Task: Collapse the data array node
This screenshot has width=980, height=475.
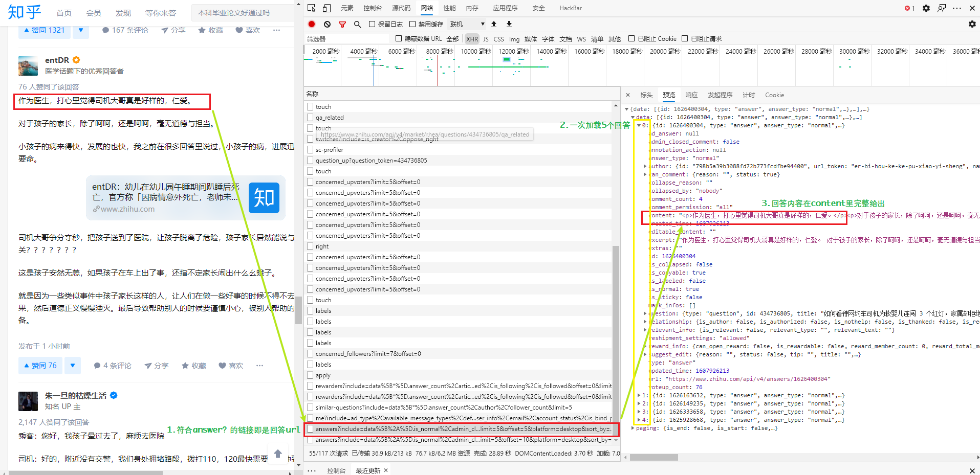Action: click(x=633, y=117)
